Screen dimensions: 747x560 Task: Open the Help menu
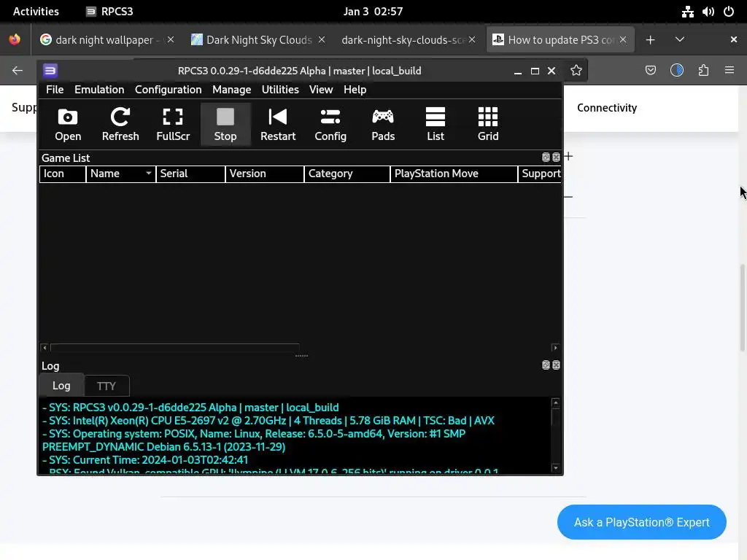point(355,90)
